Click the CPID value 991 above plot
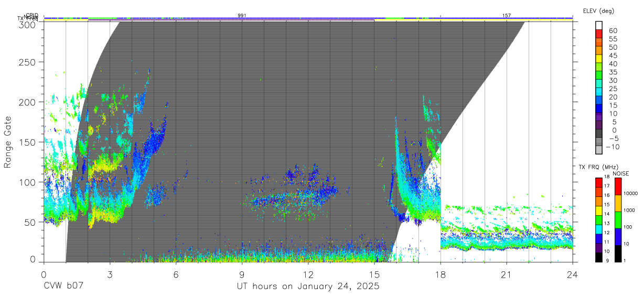The width and height of the screenshot is (644, 297). point(242,16)
